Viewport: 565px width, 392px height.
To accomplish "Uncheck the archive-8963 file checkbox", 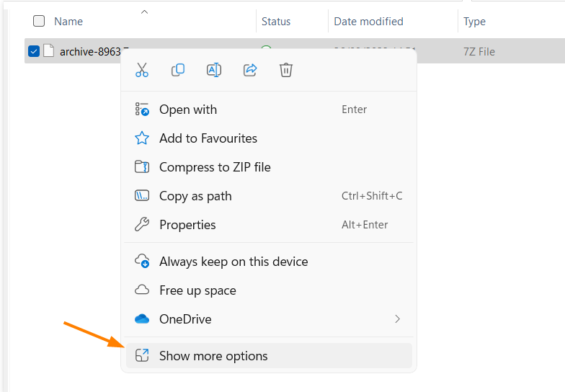I will click(33, 51).
